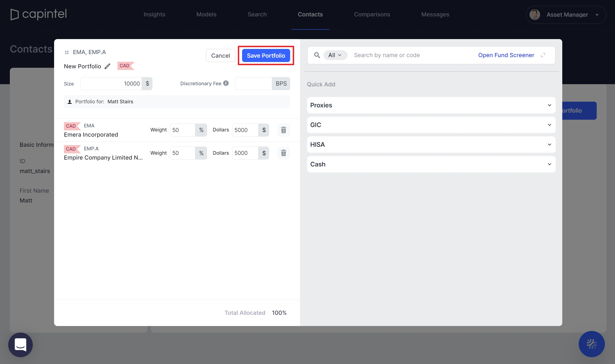Click Save Portfolio
This screenshot has width=615, height=364.
pyautogui.click(x=266, y=55)
